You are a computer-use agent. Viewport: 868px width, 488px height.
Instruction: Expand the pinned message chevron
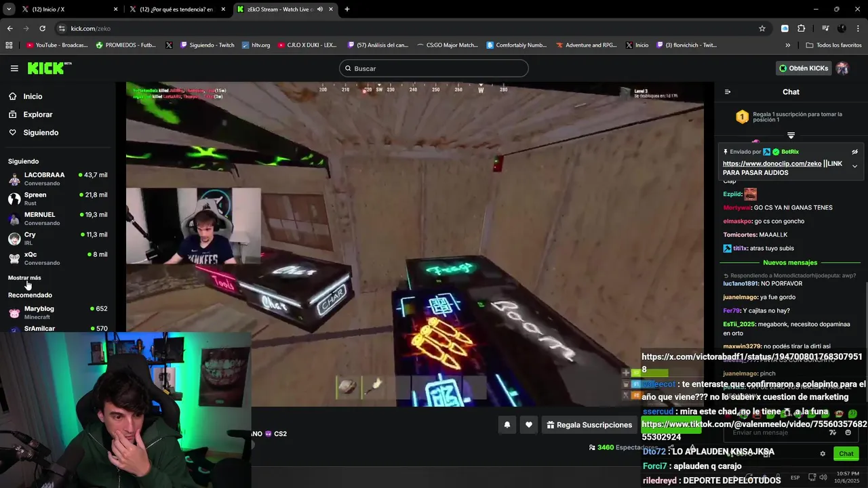[x=854, y=166]
